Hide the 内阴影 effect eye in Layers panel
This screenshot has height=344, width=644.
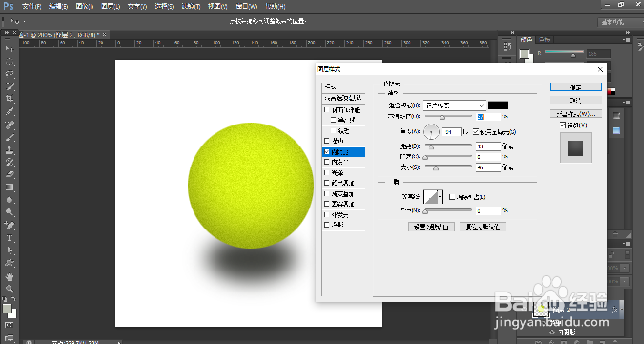coord(552,332)
